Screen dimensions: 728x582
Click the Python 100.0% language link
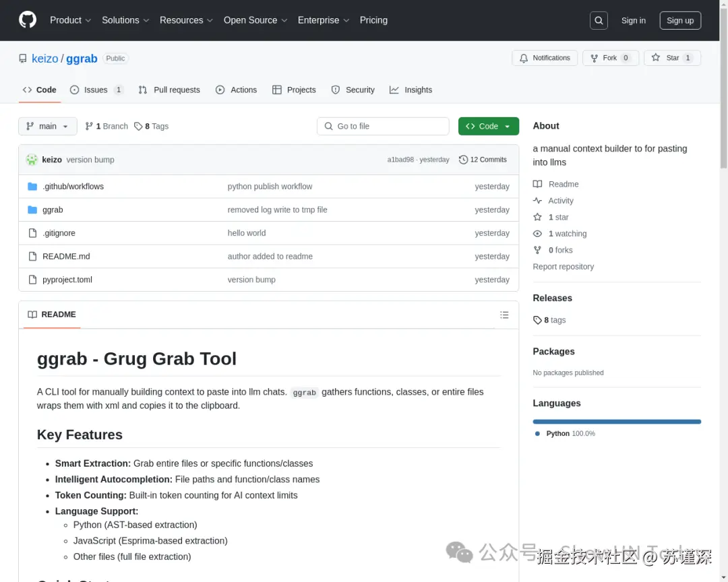(565, 434)
